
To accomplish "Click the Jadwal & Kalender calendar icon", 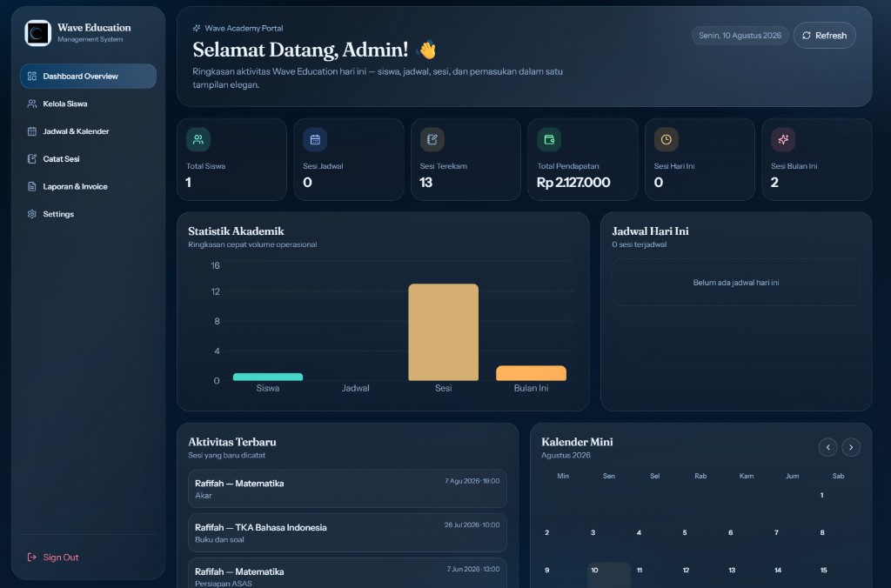I will pyautogui.click(x=32, y=131).
